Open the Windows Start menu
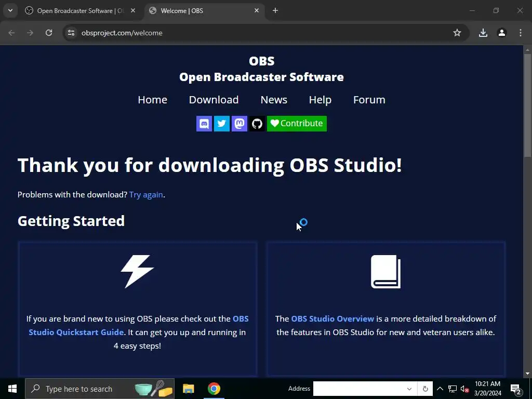This screenshot has height=399, width=532. [x=12, y=389]
